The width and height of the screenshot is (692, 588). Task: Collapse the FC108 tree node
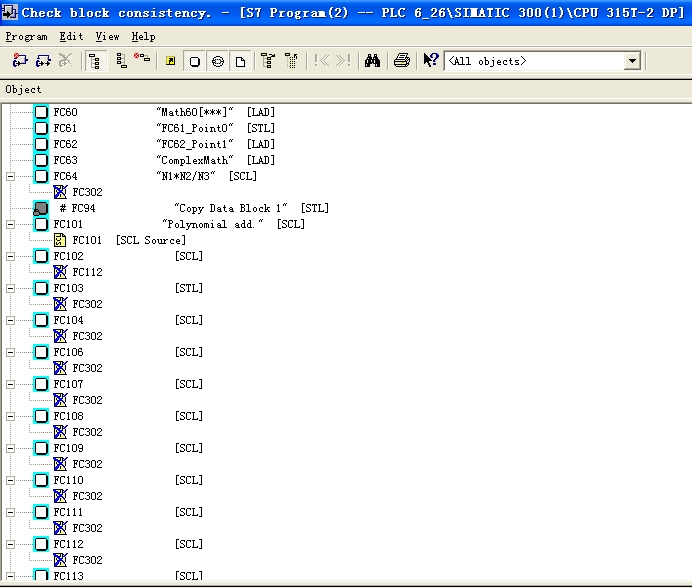click(x=11, y=416)
